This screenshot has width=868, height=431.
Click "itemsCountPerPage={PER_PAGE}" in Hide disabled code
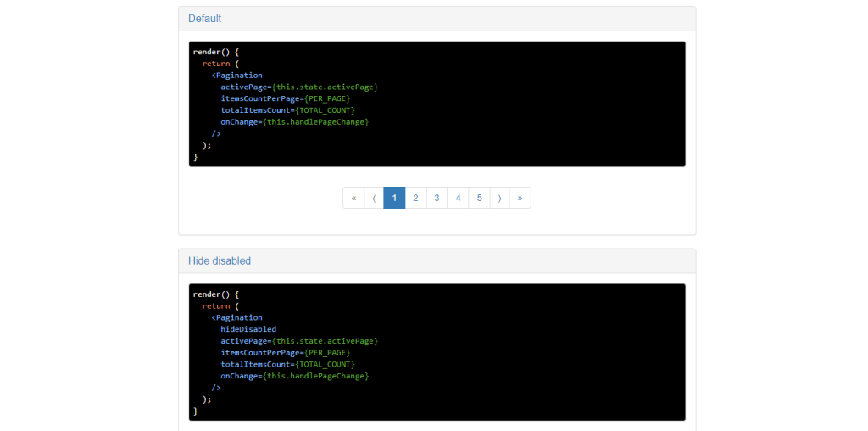pos(286,353)
